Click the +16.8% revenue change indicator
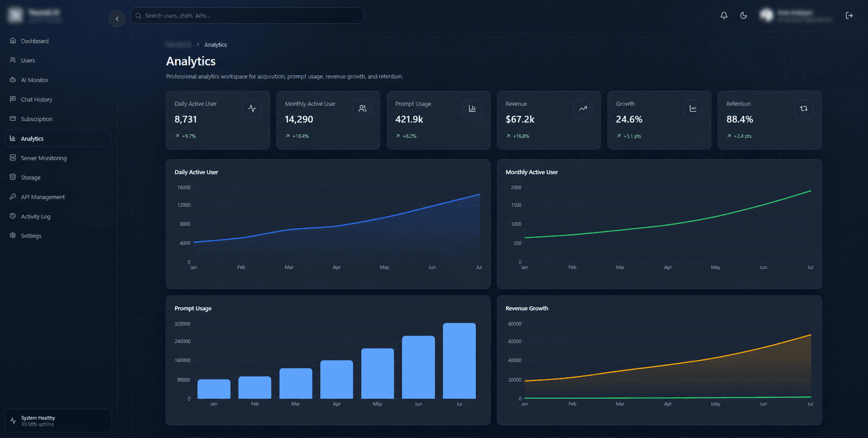 (x=518, y=136)
